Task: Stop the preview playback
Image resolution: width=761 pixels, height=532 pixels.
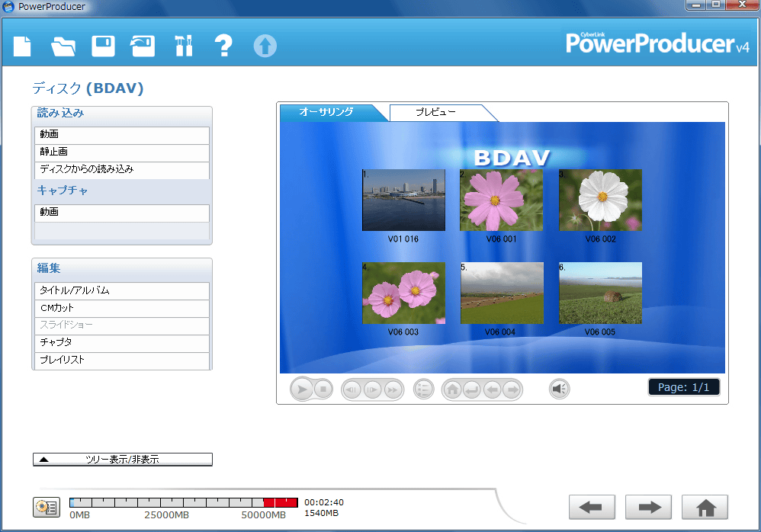Action: tap(323, 389)
